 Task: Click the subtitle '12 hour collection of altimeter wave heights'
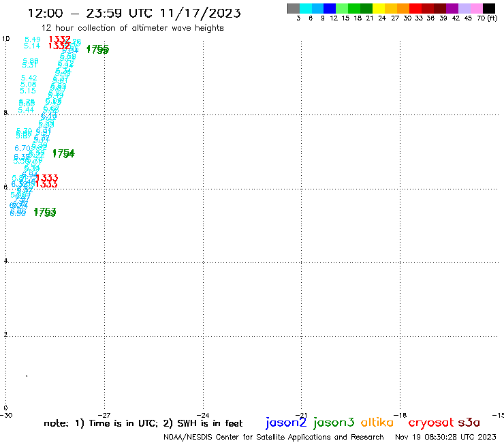tap(132, 28)
